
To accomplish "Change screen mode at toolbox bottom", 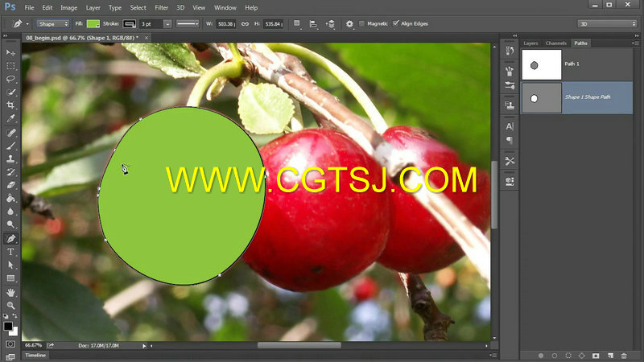I will click(10, 356).
